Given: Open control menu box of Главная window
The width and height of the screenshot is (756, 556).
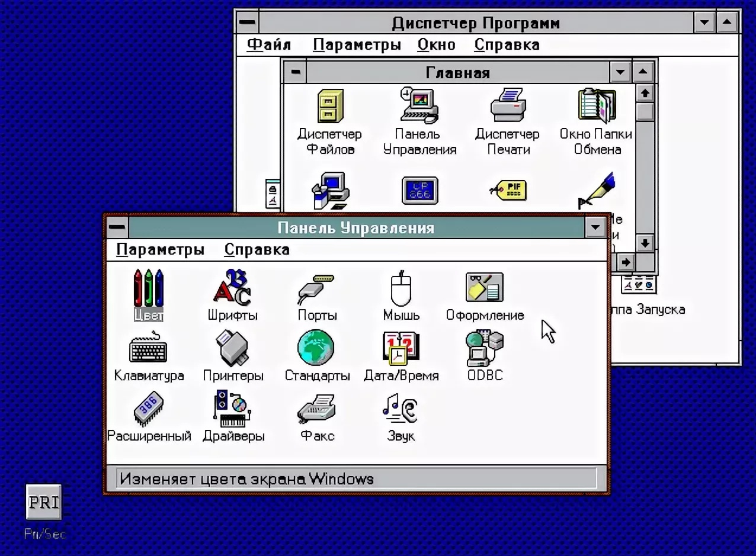Looking at the screenshot, I should pyautogui.click(x=295, y=72).
